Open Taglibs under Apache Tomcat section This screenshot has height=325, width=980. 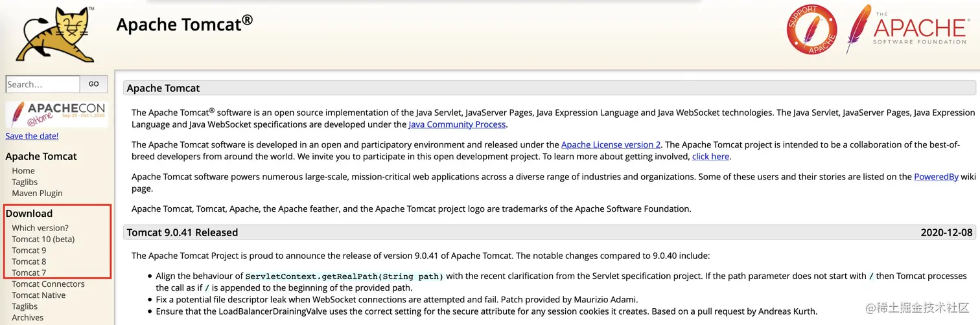click(25, 182)
